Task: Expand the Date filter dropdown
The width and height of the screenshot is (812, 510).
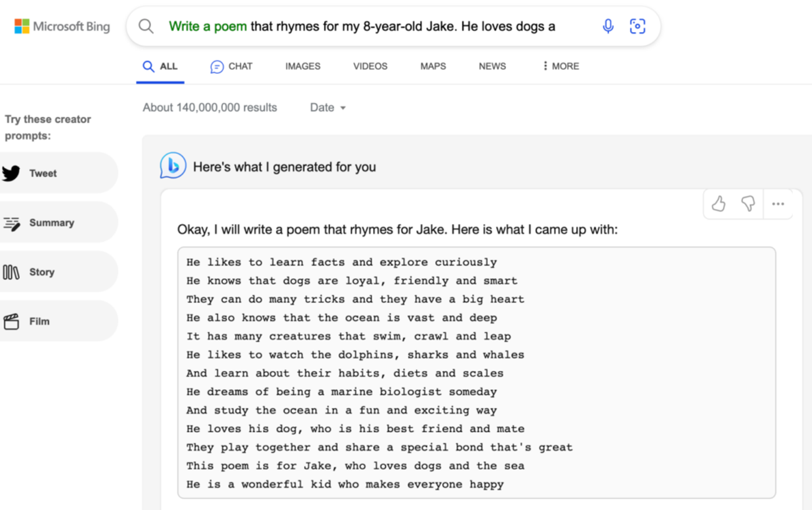Action: point(328,108)
